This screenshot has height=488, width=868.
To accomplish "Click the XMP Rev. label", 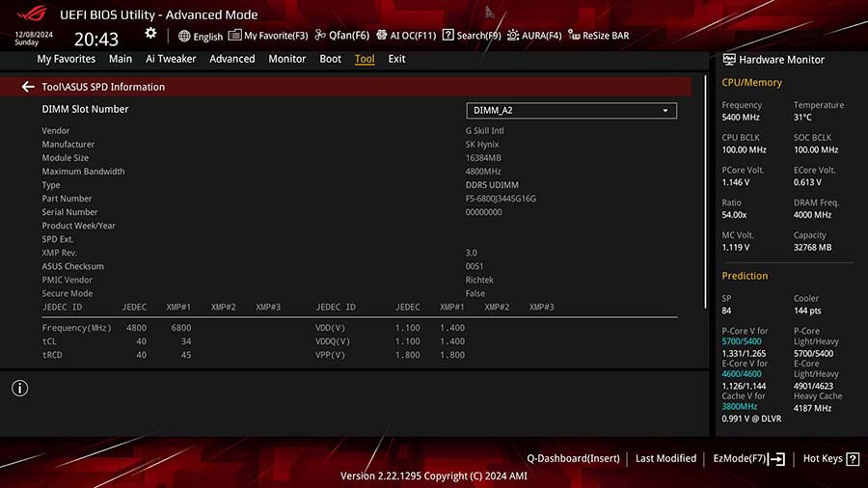I will (x=59, y=253).
